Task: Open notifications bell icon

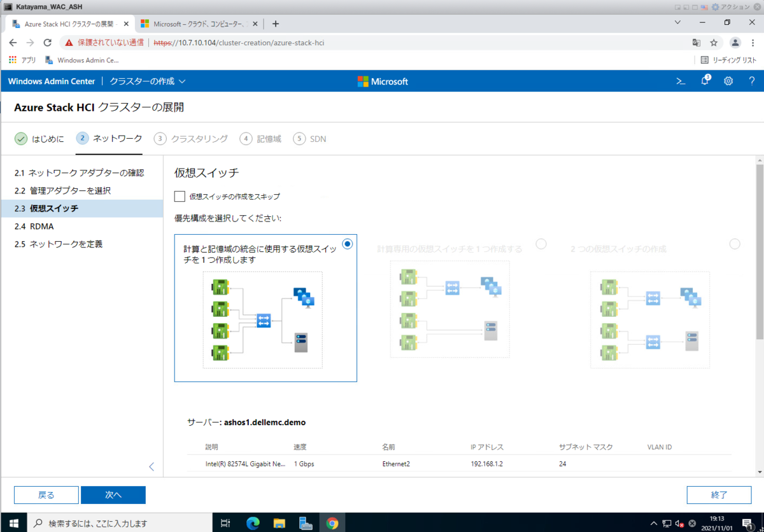Action: (x=705, y=81)
